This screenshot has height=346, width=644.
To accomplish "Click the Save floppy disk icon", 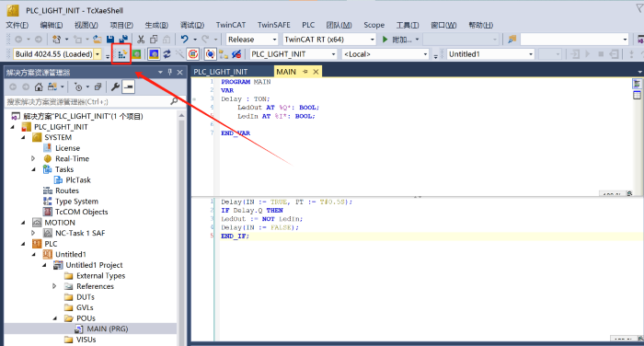I will tap(110, 40).
